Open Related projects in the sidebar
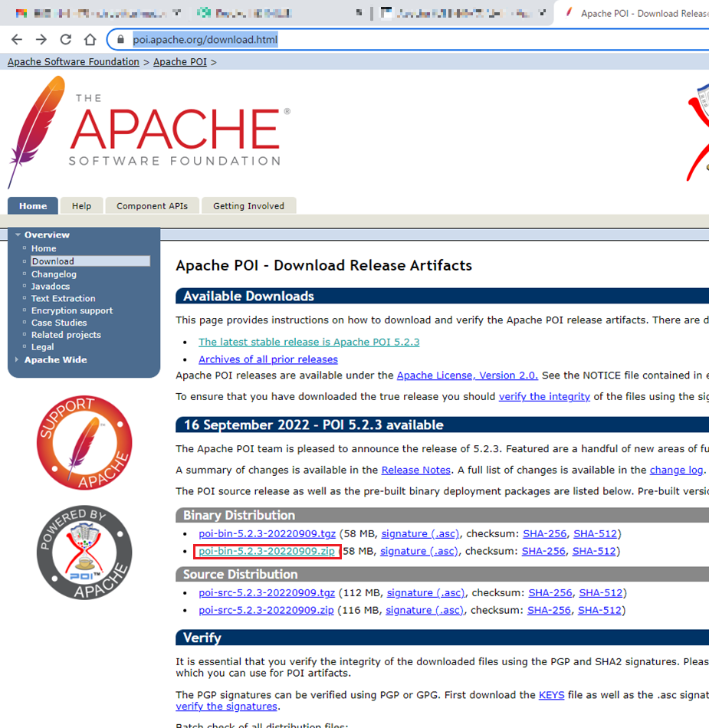The image size is (709, 728). click(x=66, y=335)
